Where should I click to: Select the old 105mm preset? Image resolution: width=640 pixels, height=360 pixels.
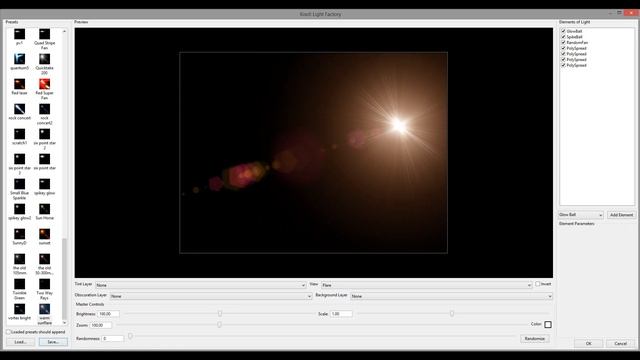pos(19,259)
